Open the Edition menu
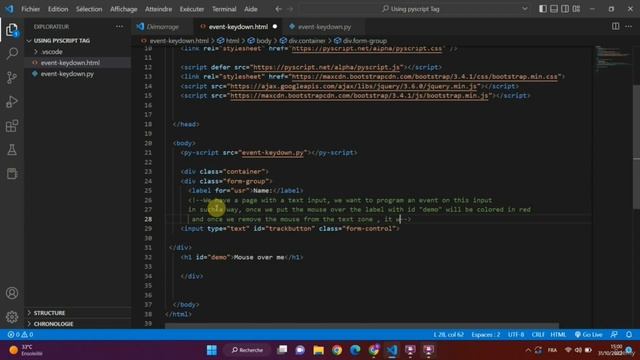The image size is (640, 360). point(58,9)
